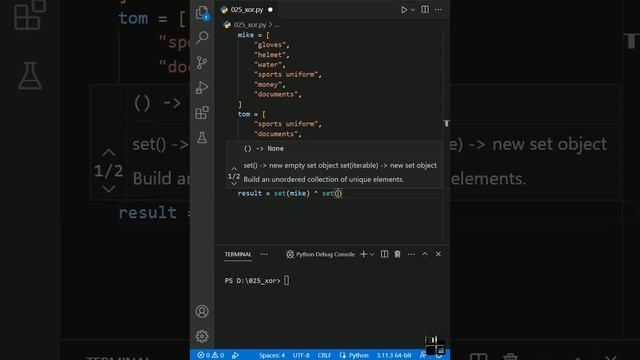
Task: Click the "result" variable on last code line
Action: coord(249,193)
